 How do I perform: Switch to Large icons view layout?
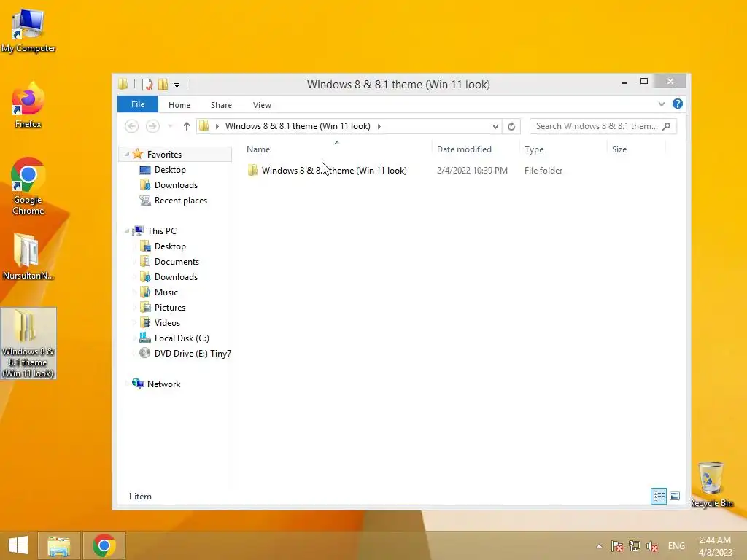675,496
